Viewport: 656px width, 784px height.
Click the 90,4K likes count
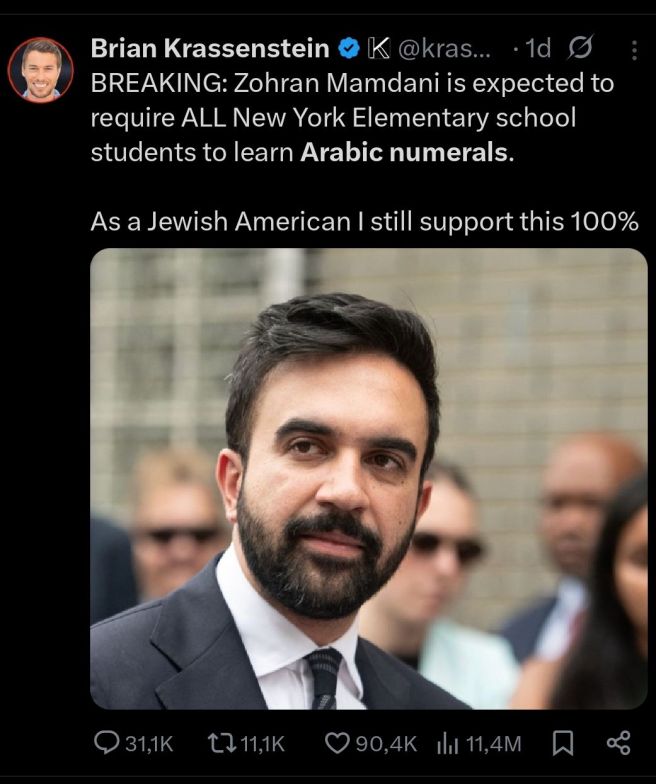coord(386,744)
